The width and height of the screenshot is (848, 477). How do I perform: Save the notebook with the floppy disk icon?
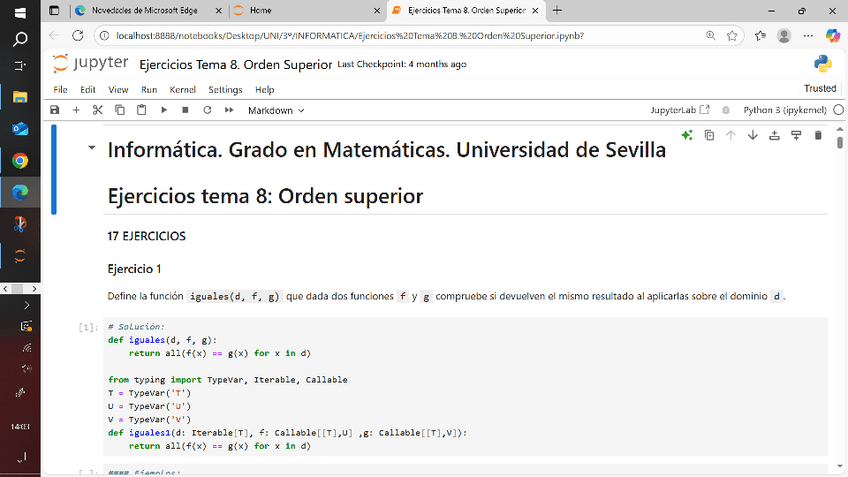(x=55, y=110)
